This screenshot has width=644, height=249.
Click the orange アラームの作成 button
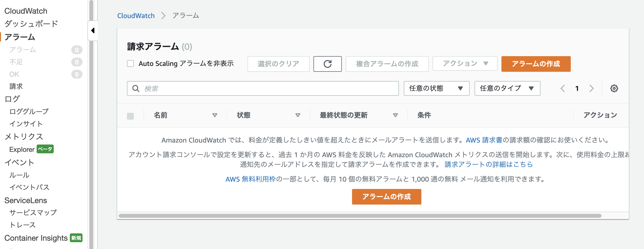point(536,64)
